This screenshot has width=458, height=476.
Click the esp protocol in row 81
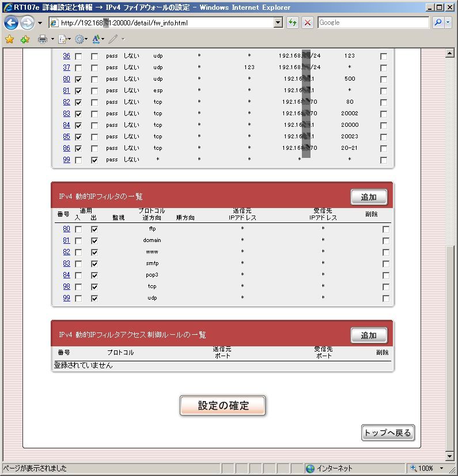158,90
